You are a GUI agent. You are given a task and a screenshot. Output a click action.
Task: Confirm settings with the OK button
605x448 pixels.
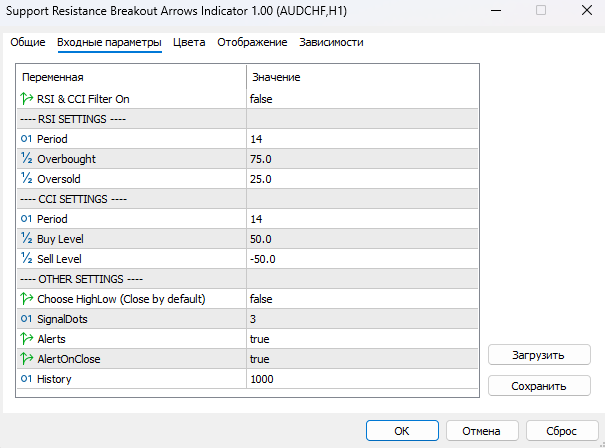(402, 431)
